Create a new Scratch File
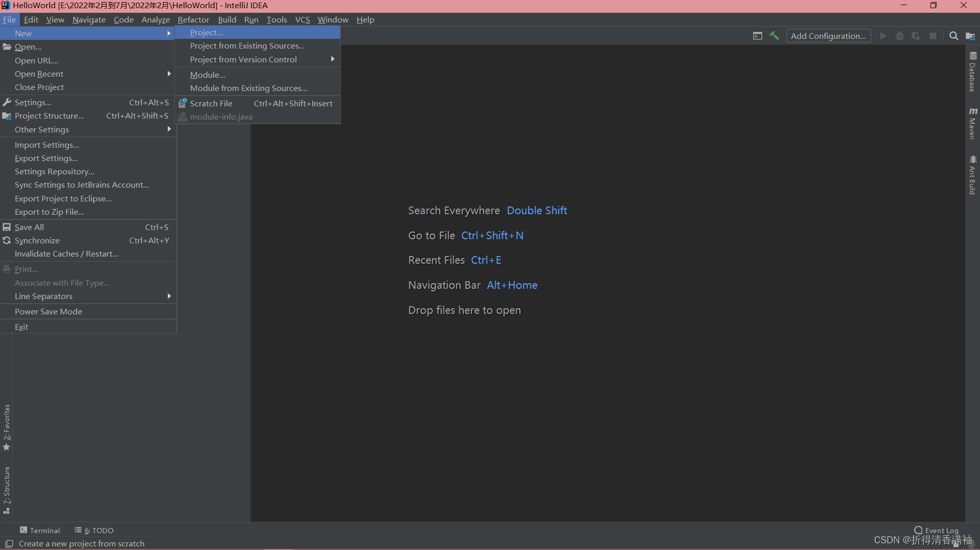980x550 pixels. click(x=258, y=103)
